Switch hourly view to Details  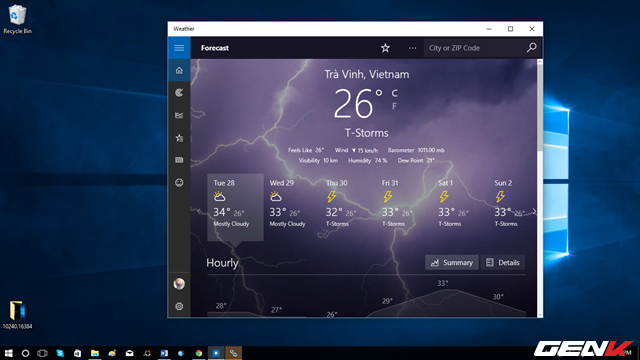coord(502,262)
